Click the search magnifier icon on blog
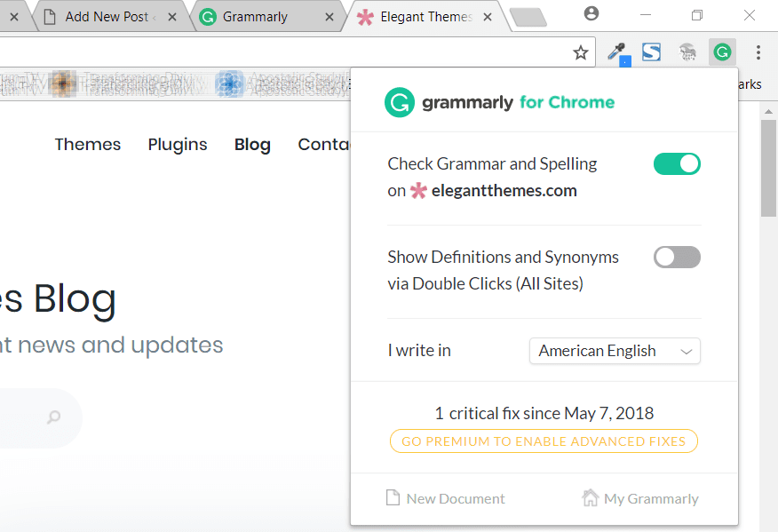 [x=54, y=417]
